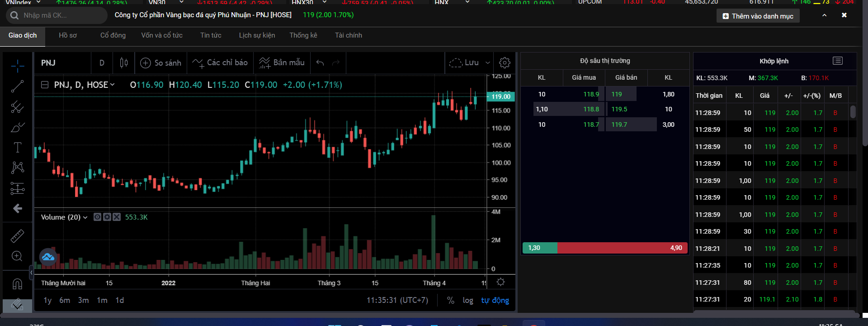Open the Các chỉ báo indicators list
The height and width of the screenshot is (326, 868).
(x=220, y=63)
